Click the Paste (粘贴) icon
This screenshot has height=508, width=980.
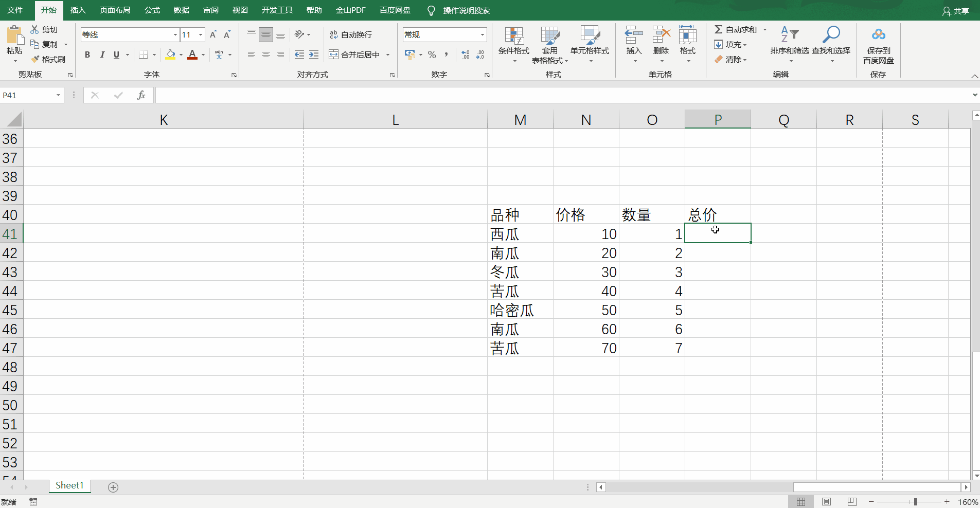[x=14, y=35]
